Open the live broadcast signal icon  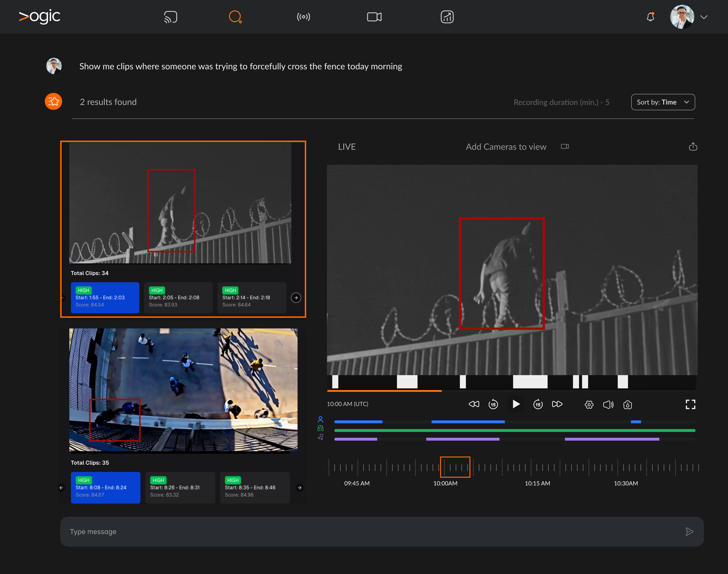click(x=303, y=17)
